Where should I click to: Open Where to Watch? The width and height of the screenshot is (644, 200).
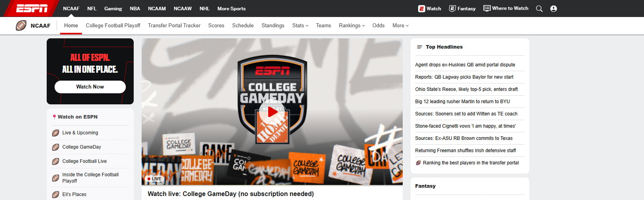[x=506, y=8]
